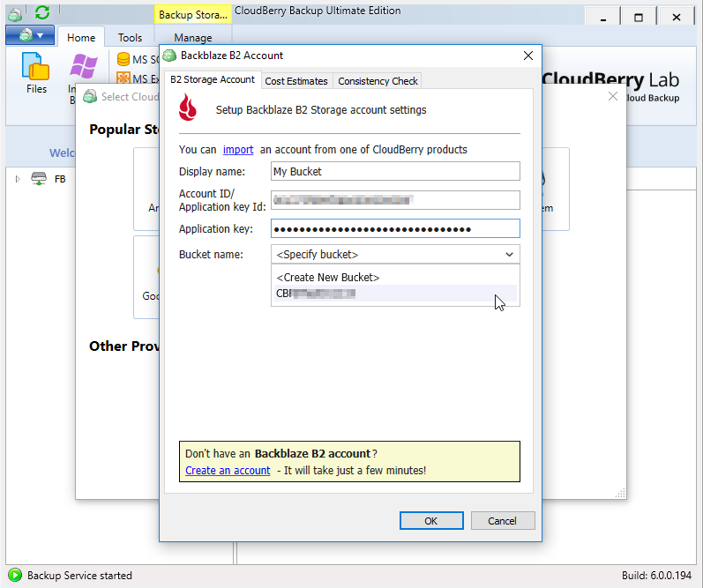Open the Consistency Check tab
This screenshot has height=588, width=703.
[x=378, y=81]
